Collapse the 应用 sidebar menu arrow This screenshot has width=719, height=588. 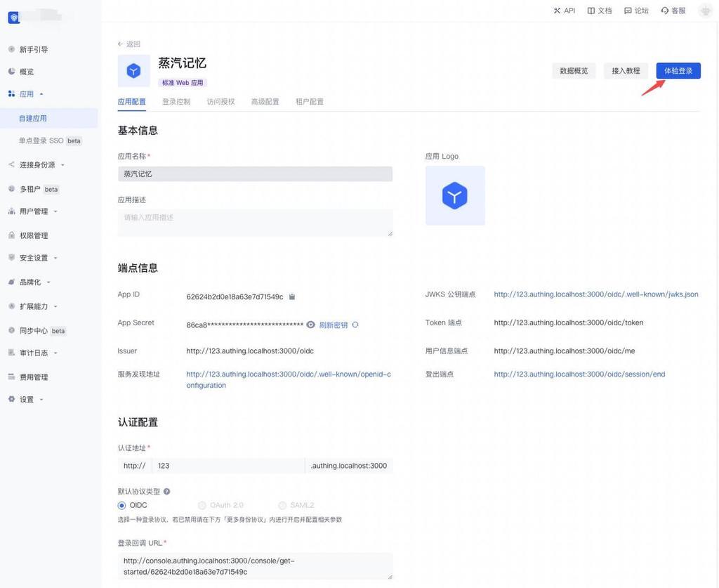pos(41,94)
